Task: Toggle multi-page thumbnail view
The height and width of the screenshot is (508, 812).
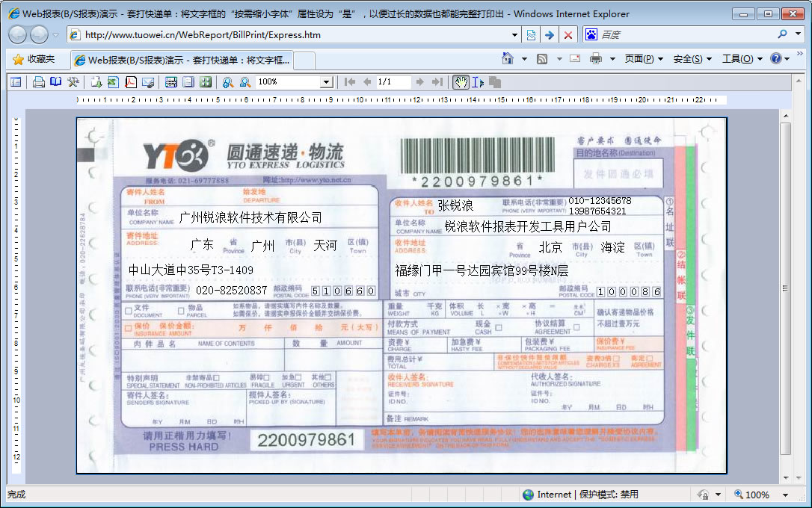Action: 206,82
